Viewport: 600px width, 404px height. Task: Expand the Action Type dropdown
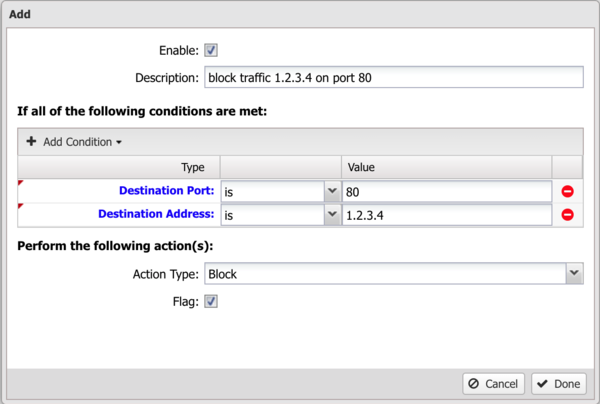pos(574,274)
